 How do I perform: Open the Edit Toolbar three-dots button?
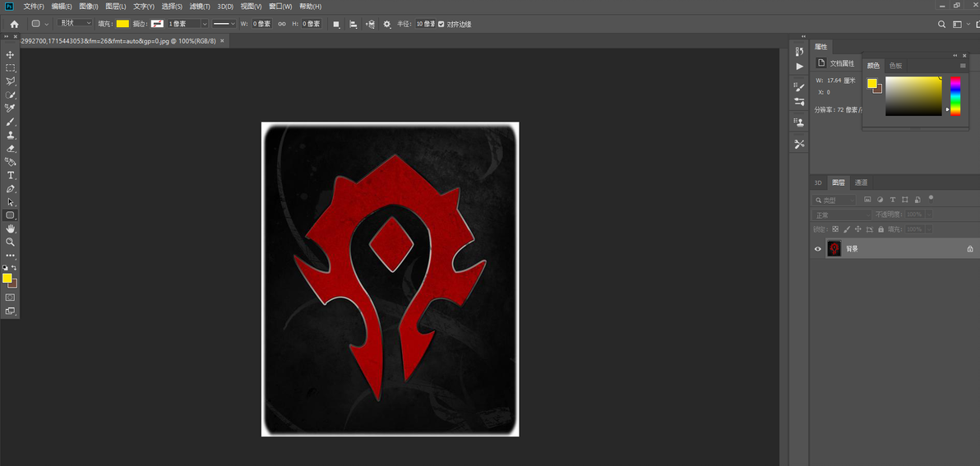[10, 256]
